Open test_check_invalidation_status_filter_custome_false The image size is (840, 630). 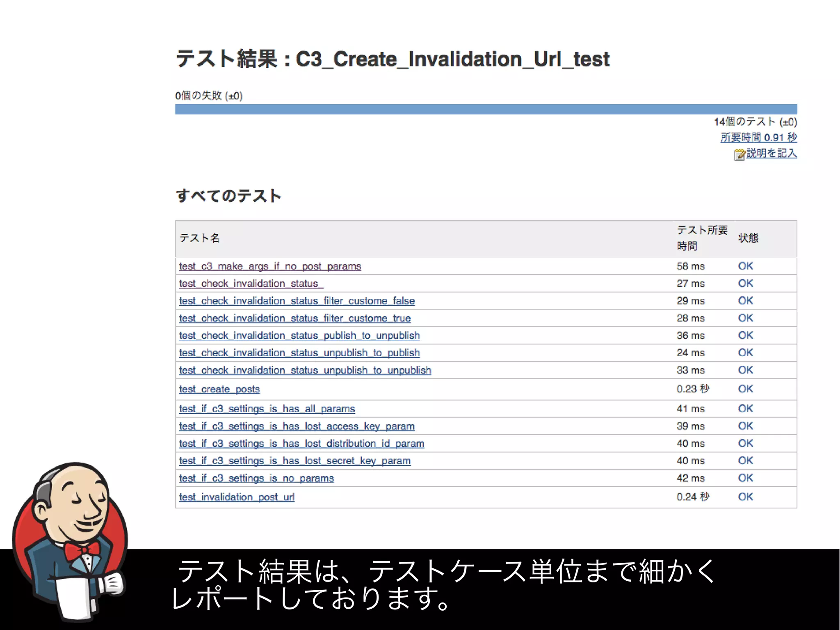297,301
